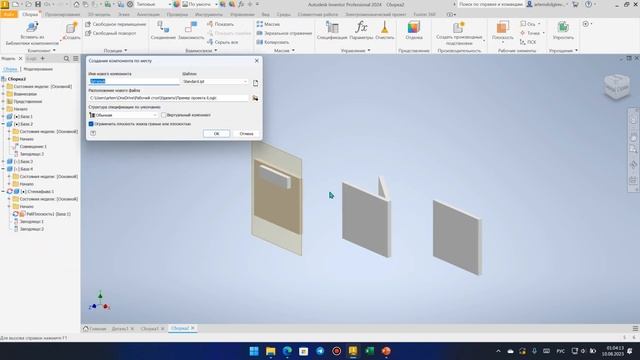Uncheck Constrain sketch plane to face checkbox
Viewport: 640px width, 360px height.
pos(91,124)
